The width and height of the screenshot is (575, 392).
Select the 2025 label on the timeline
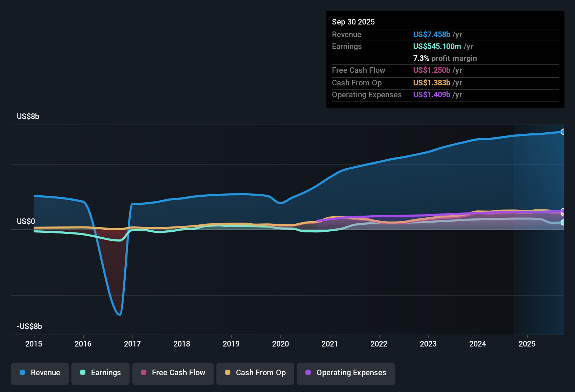pos(527,344)
